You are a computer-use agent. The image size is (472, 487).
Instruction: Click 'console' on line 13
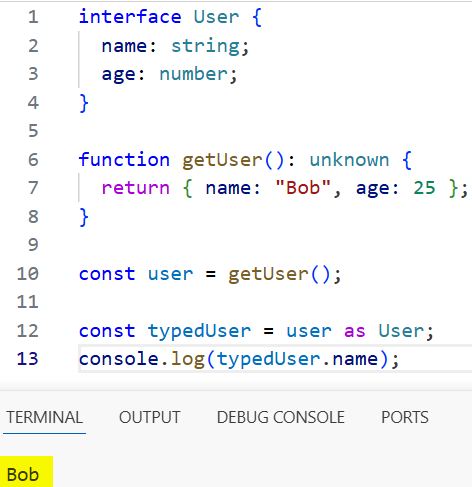pyautogui.click(x=118, y=359)
